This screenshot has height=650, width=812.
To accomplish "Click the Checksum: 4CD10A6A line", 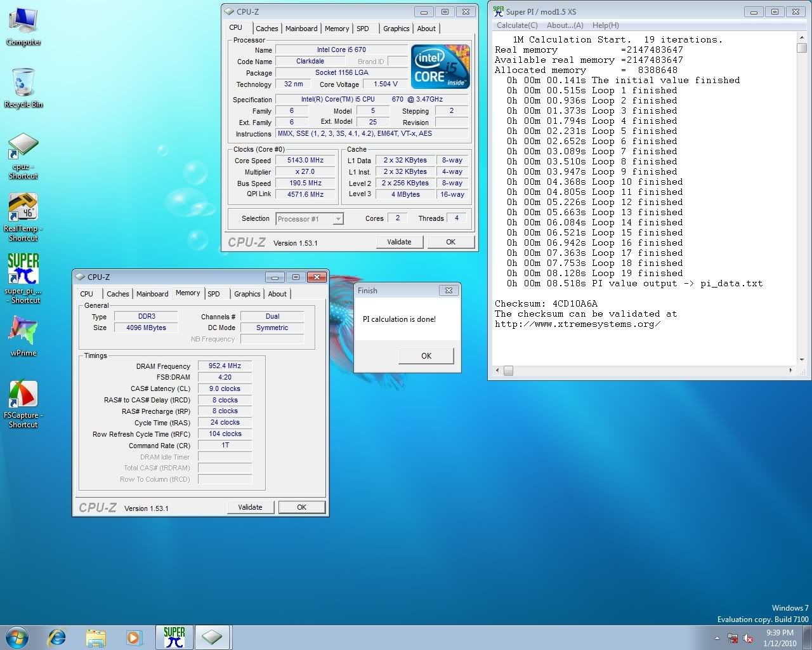I will (546, 304).
